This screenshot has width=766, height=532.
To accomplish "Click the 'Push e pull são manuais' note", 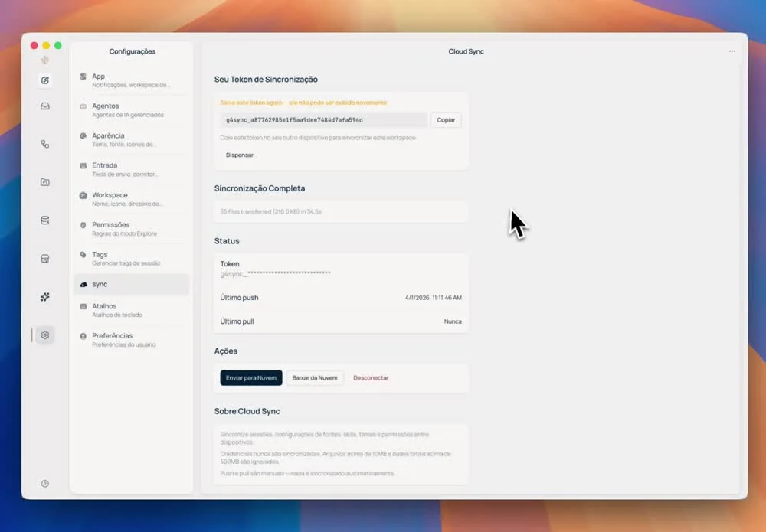I will (x=307, y=473).
